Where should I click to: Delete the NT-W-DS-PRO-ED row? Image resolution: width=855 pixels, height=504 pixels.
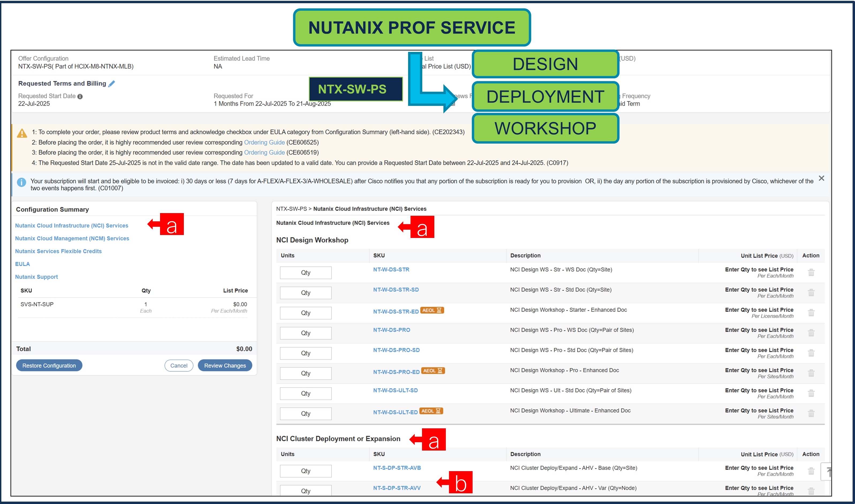coord(811,373)
